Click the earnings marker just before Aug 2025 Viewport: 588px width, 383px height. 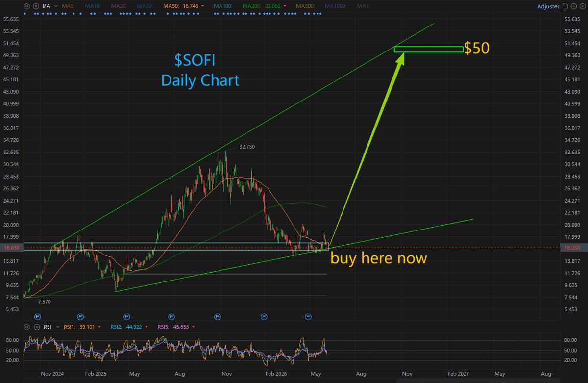tap(171, 317)
